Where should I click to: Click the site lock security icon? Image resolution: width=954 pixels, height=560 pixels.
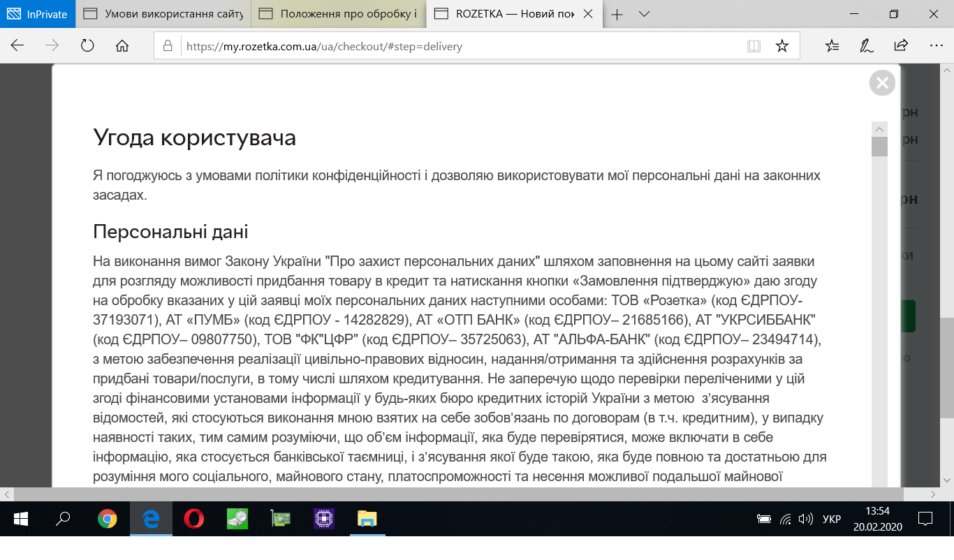(168, 46)
